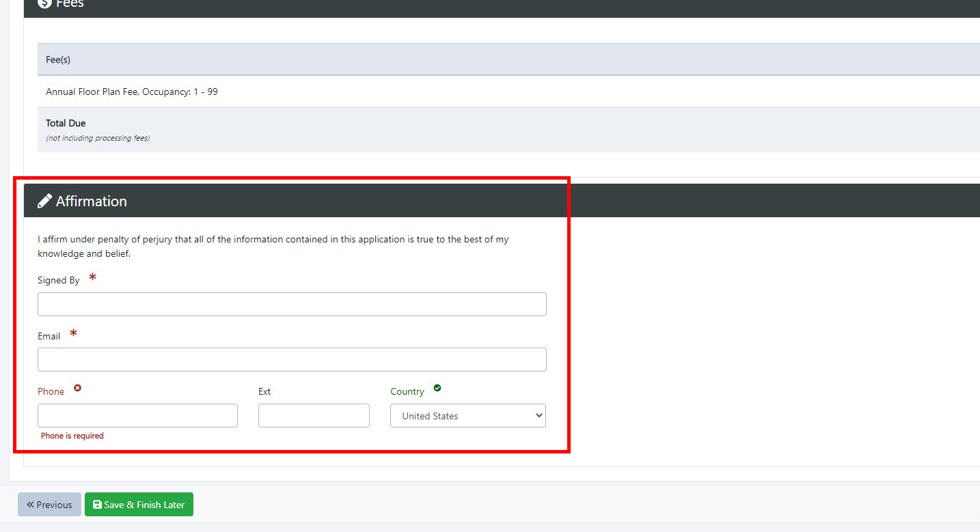Click the green checkmark icon beside Country
The image size is (980, 532).
[437, 388]
